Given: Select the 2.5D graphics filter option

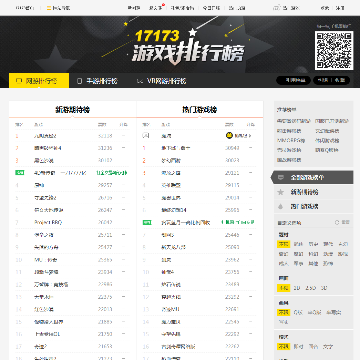Looking at the screenshot, I should pyautogui.click(x=310, y=288).
